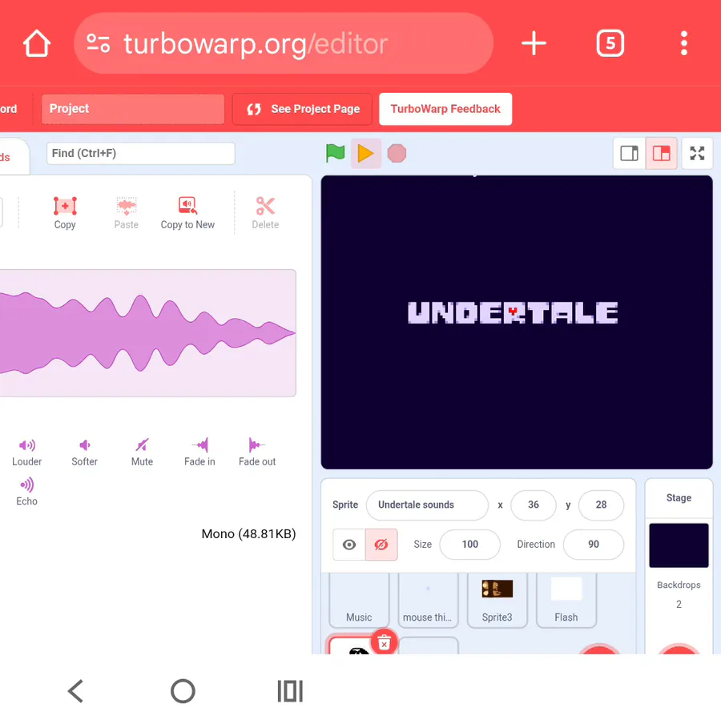Tap the browser home icon
This screenshot has height=728, width=721.
click(37, 43)
